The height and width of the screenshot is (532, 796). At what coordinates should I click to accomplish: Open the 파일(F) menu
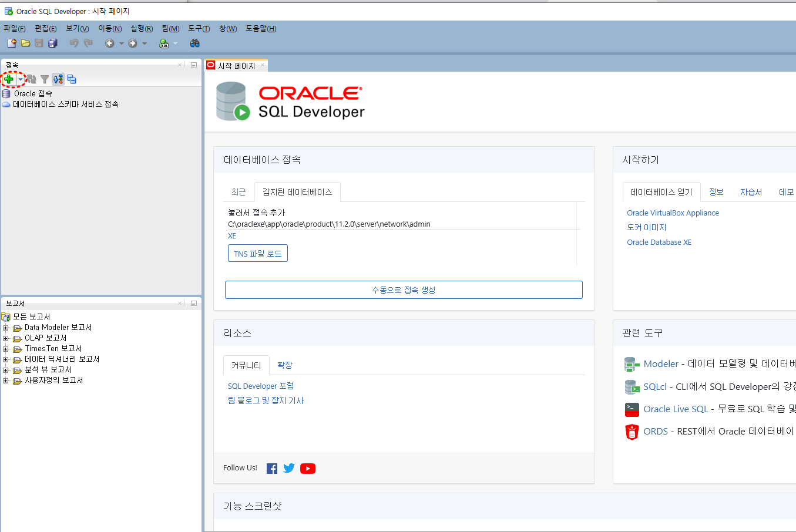15,28
